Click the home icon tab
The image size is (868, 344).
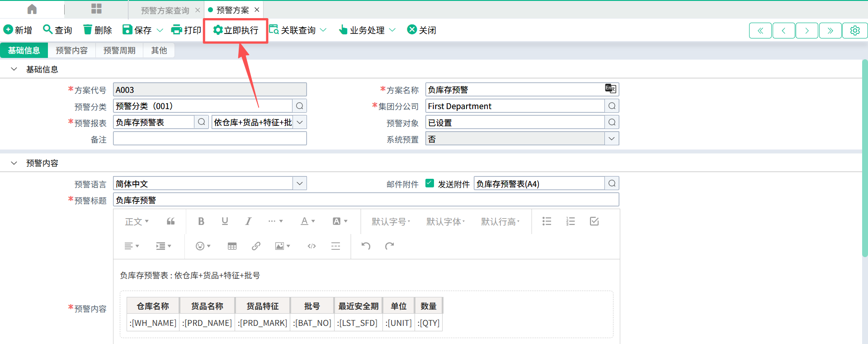[32, 10]
